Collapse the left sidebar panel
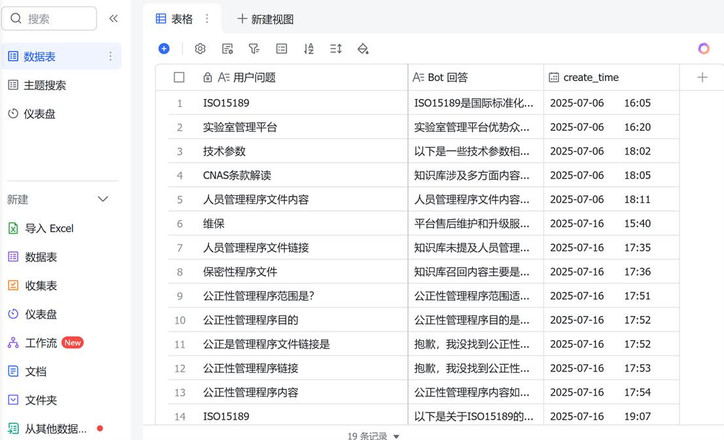This screenshot has width=724, height=440. 113,19
